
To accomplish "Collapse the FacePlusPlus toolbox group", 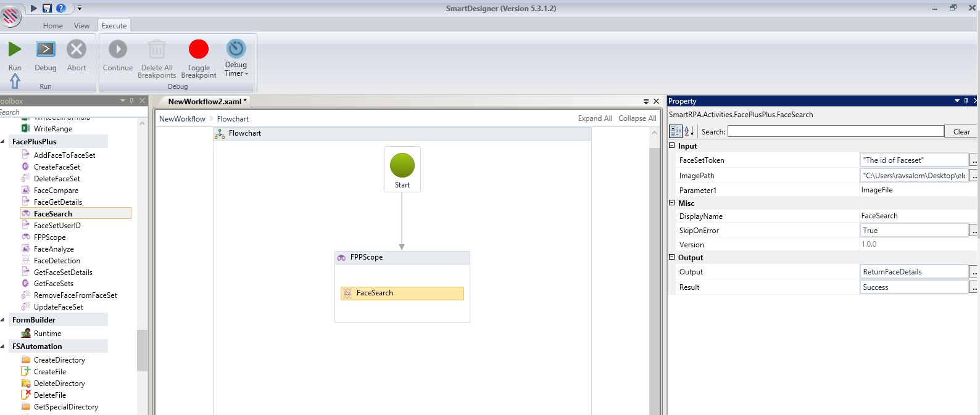I will [x=4, y=142].
